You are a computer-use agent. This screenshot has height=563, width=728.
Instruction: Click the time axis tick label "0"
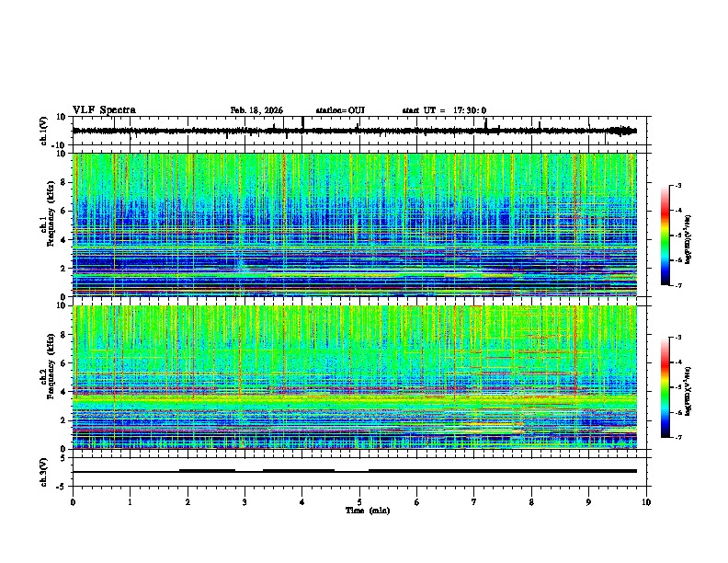73,502
